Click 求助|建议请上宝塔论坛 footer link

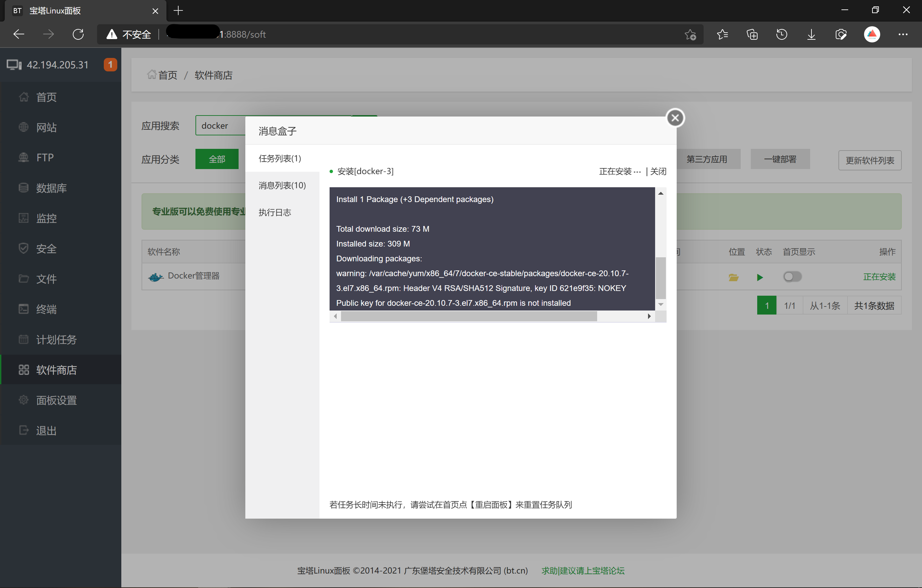583,571
